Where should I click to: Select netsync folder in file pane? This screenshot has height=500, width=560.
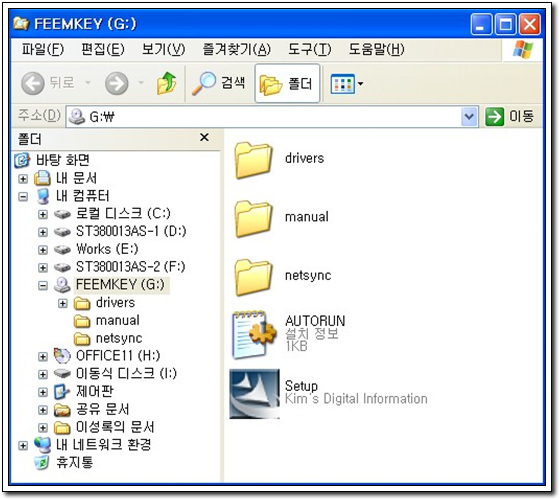click(x=253, y=278)
